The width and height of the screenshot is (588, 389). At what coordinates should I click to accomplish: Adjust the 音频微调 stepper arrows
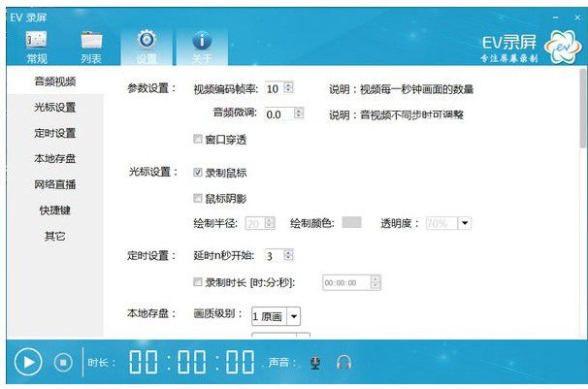point(299,113)
